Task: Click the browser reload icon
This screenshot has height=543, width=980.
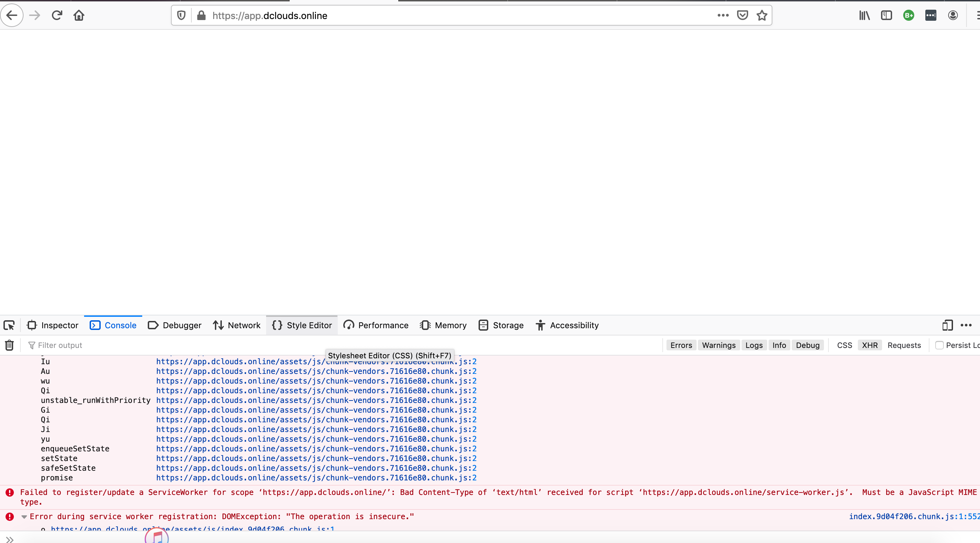Action: pyautogui.click(x=57, y=16)
